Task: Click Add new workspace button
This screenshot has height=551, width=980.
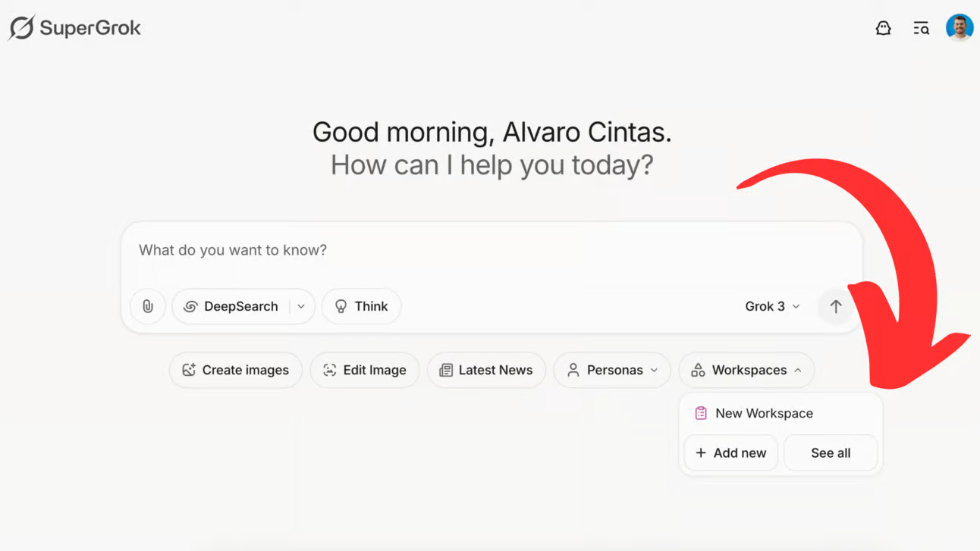Action: (x=731, y=452)
